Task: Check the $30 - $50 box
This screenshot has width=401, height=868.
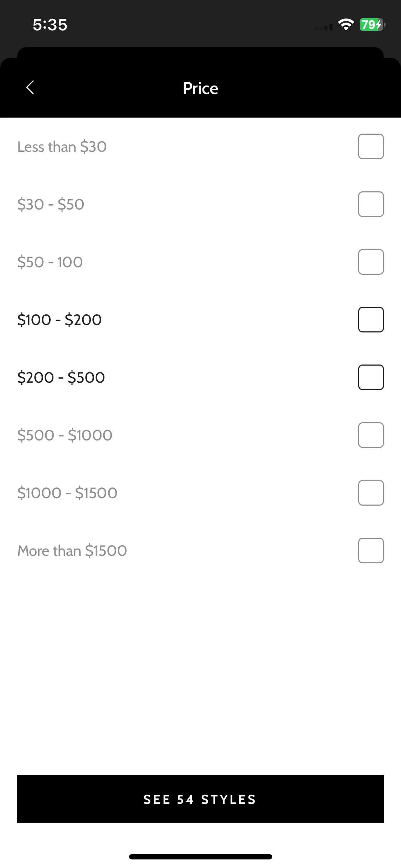Action: click(x=371, y=204)
